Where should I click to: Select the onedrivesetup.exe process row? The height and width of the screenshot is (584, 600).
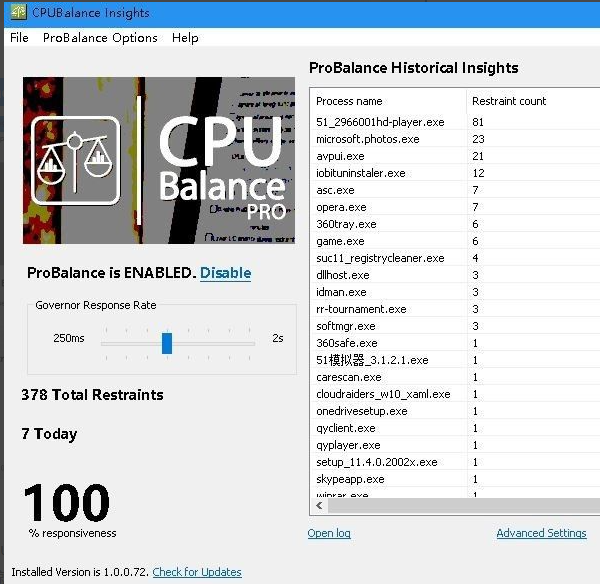pyautogui.click(x=362, y=411)
